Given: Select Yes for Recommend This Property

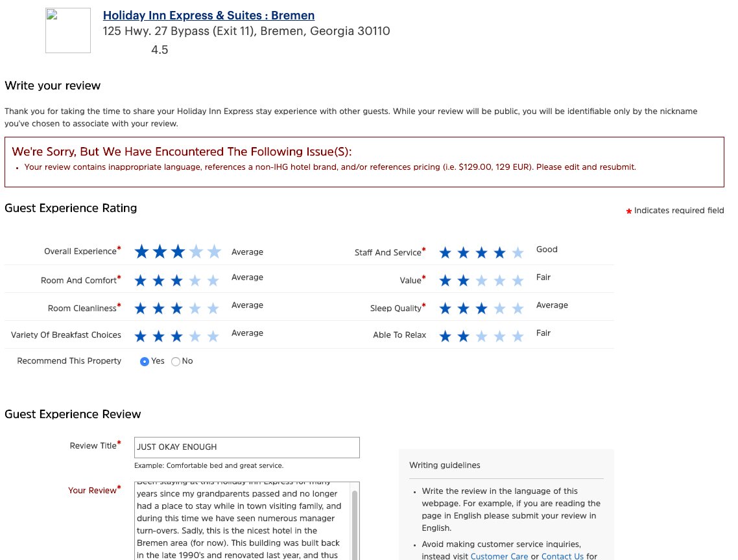Looking at the screenshot, I should (x=145, y=362).
